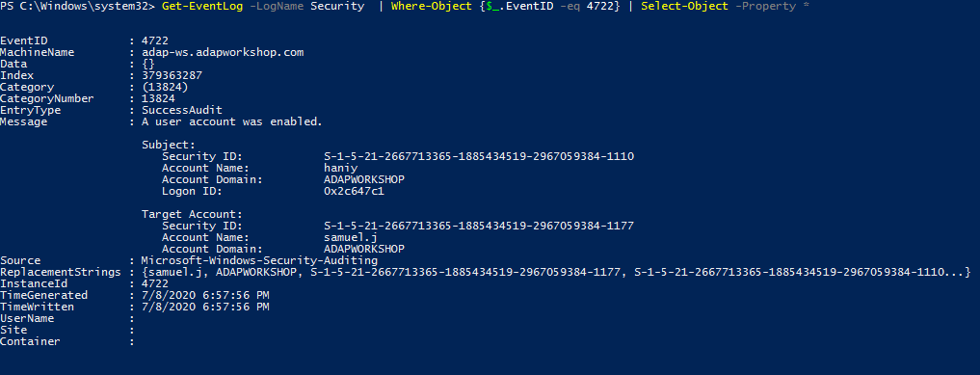Click the message 'A user account was enabled.'

(232, 121)
